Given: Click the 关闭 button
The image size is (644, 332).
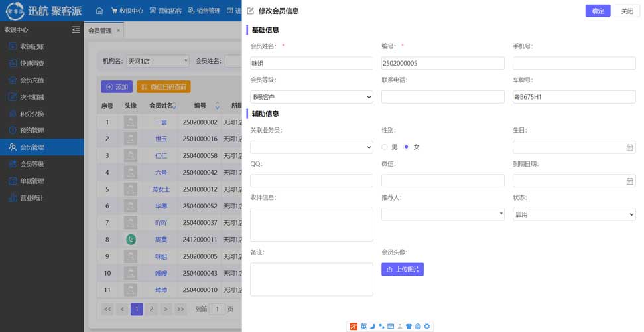Looking at the screenshot, I should (x=627, y=11).
